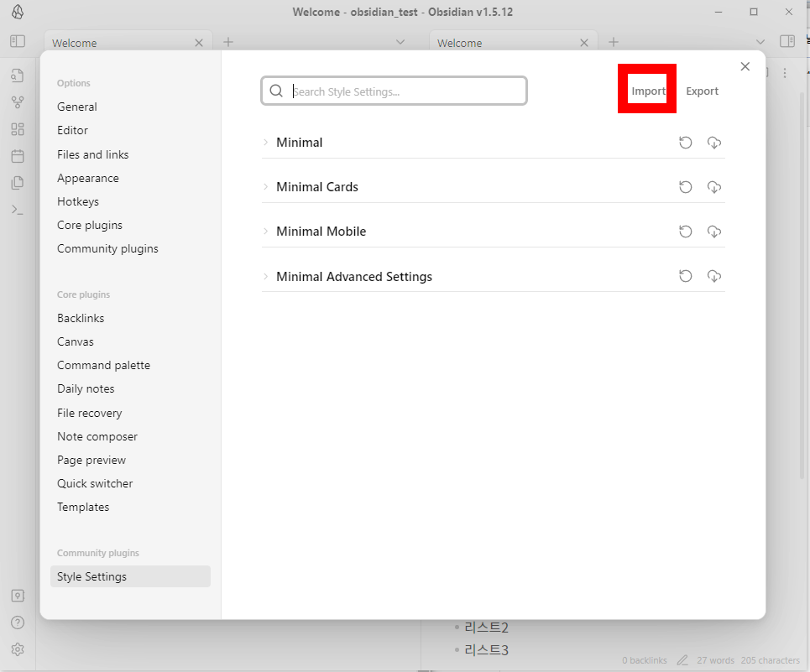Screen dimensions: 810x672
Task: Reset Minimal section to defaults
Action: point(686,143)
